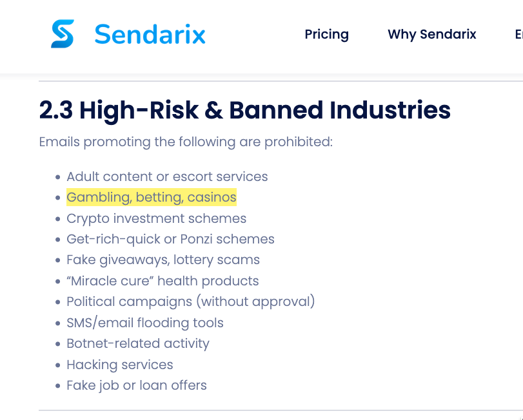This screenshot has width=523, height=420.
Task: Select the 'Crypto investment schemes' list item
Action: click(156, 218)
